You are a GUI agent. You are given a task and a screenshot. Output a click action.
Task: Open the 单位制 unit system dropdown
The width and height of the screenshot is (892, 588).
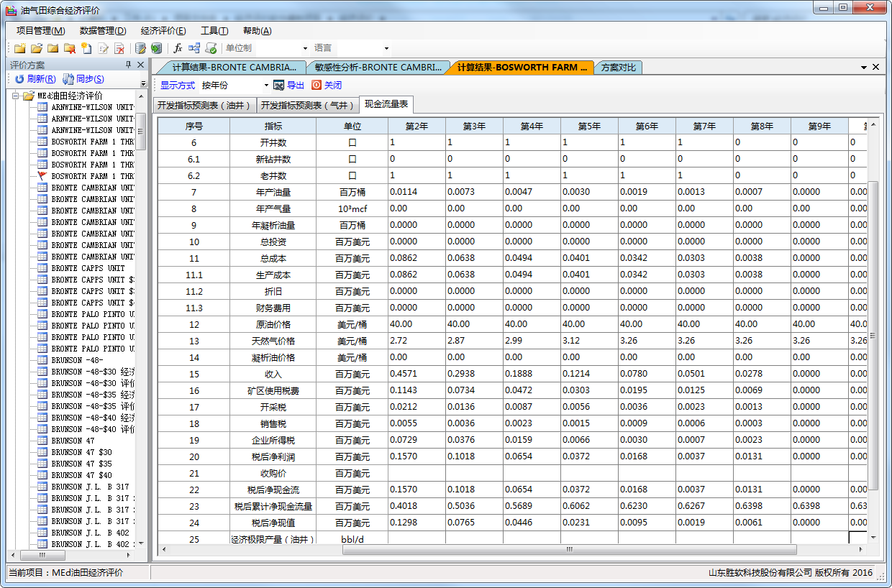pyautogui.click(x=305, y=48)
